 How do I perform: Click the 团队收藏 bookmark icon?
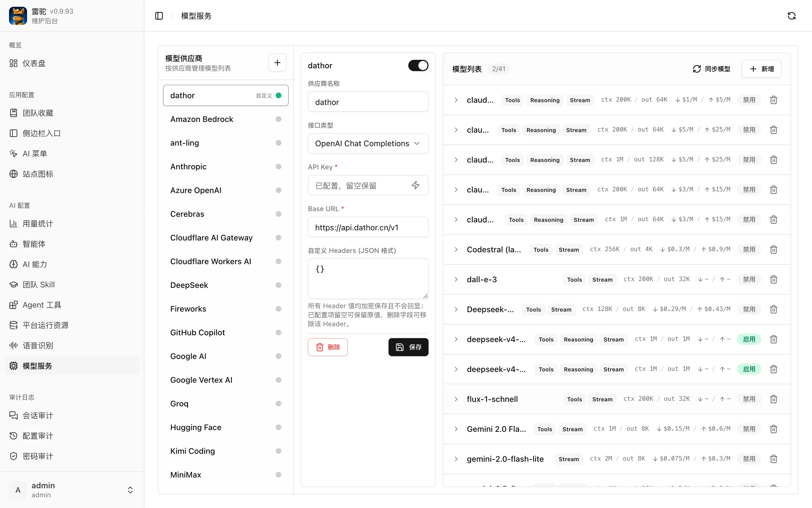[x=14, y=113]
